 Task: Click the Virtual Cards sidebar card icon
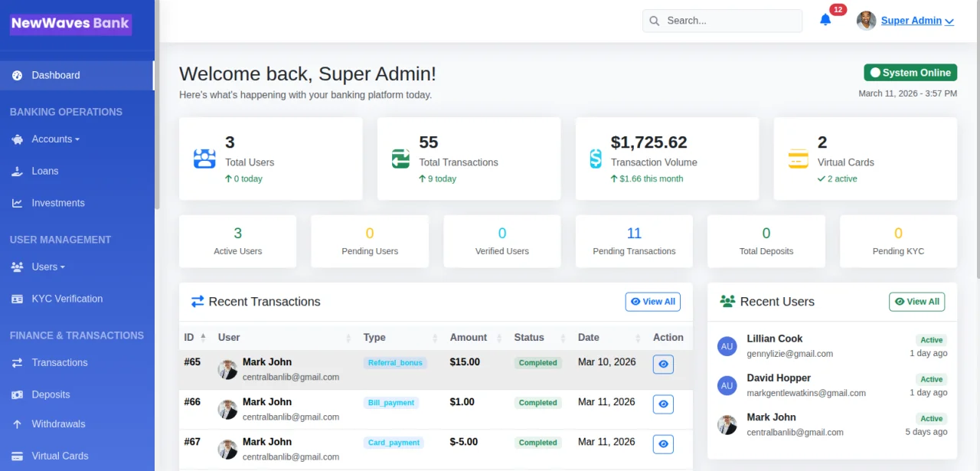point(17,456)
